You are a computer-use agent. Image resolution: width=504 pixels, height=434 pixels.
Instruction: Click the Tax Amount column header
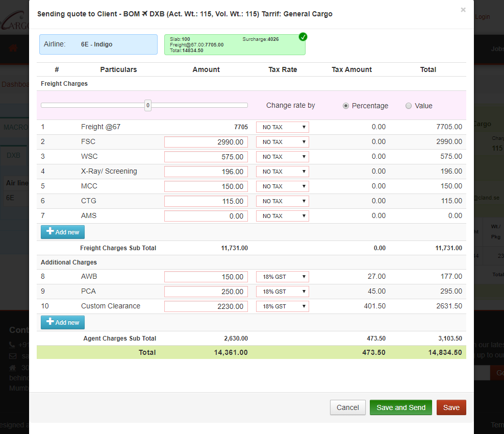(x=351, y=69)
